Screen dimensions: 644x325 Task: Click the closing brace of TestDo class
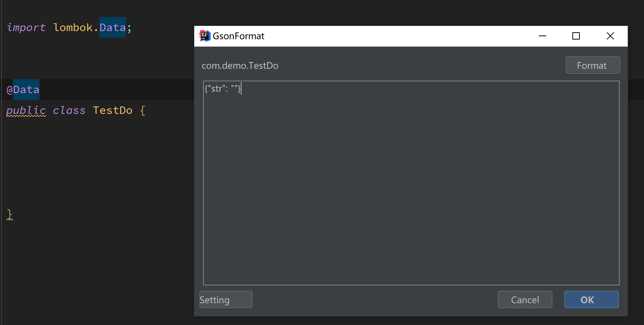[x=10, y=214]
